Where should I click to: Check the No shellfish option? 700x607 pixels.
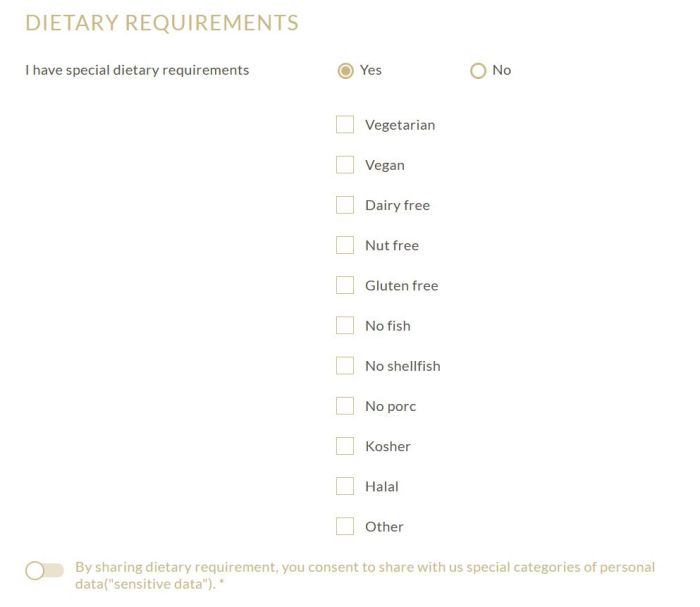click(345, 366)
